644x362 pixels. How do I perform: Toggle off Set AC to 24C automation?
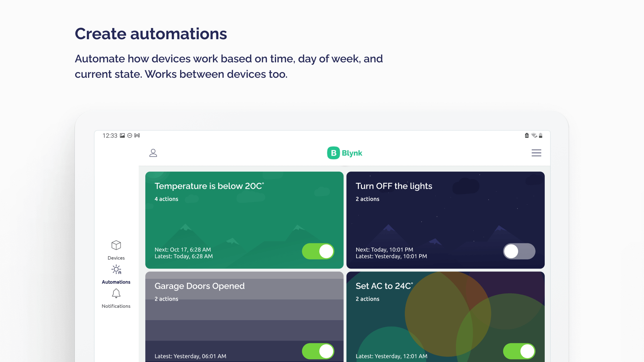(x=519, y=351)
